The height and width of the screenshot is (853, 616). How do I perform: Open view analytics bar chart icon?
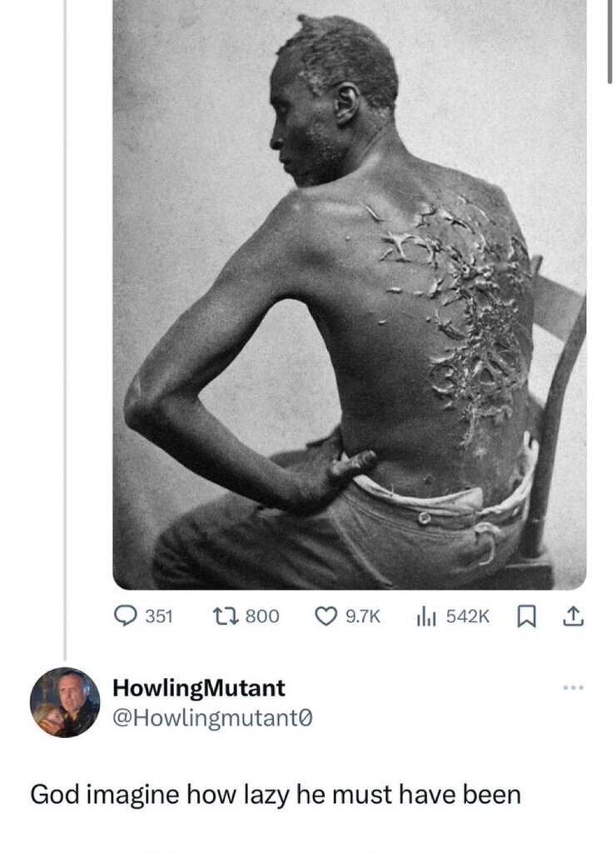coord(425,616)
